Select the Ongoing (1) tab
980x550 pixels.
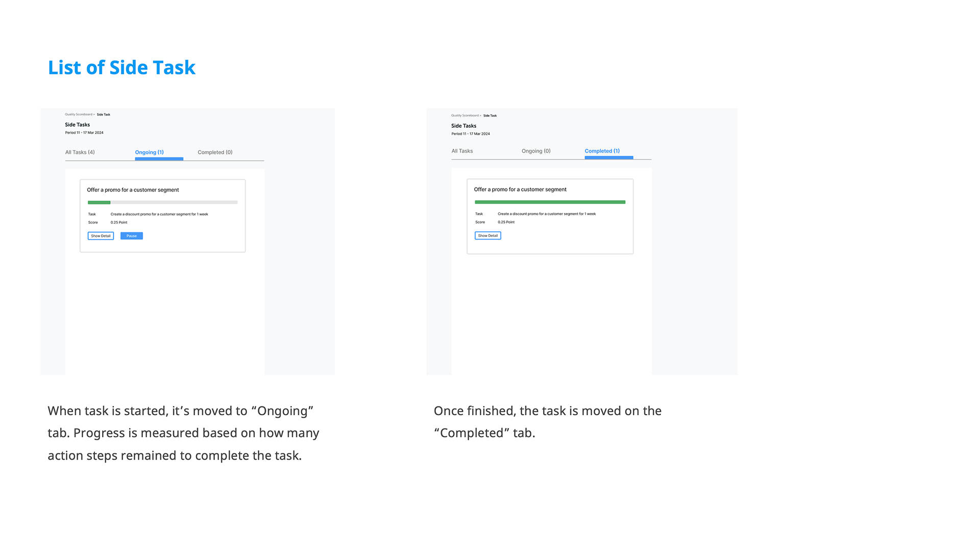(149, 152)
